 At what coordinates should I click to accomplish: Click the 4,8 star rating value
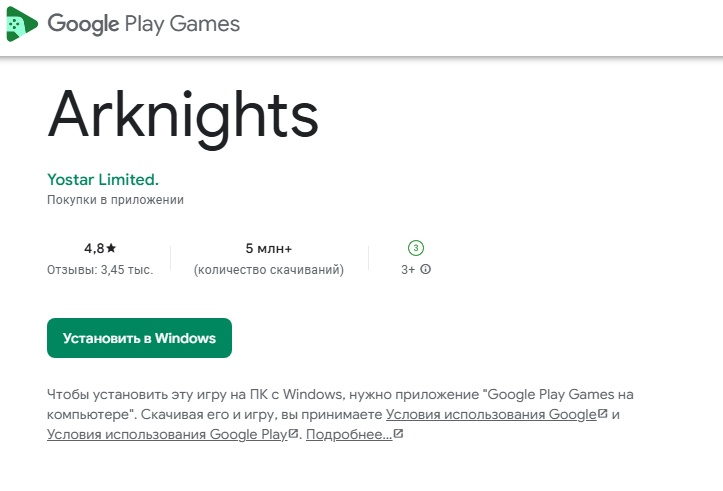pyautogui.click(x=100, y=248)
